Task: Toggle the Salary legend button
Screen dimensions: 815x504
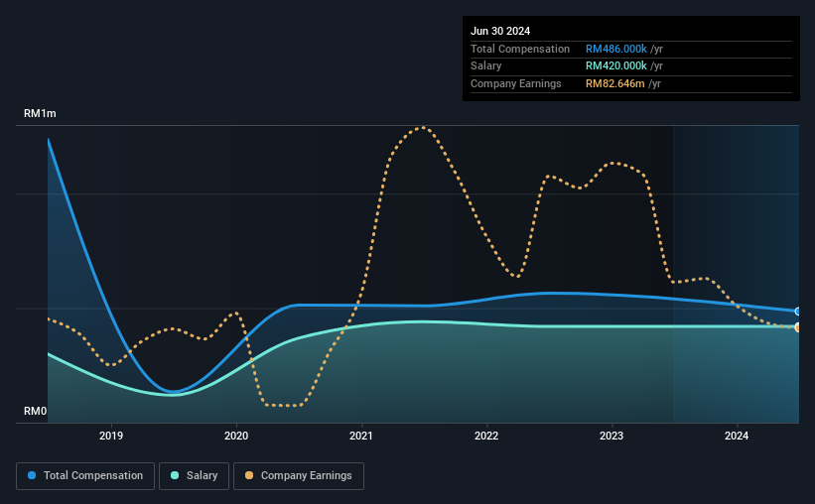Action: pos(194,476)
